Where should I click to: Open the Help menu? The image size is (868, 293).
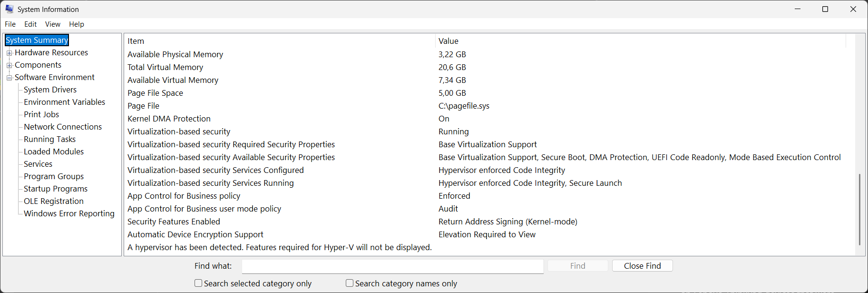[x=77, y=24]
